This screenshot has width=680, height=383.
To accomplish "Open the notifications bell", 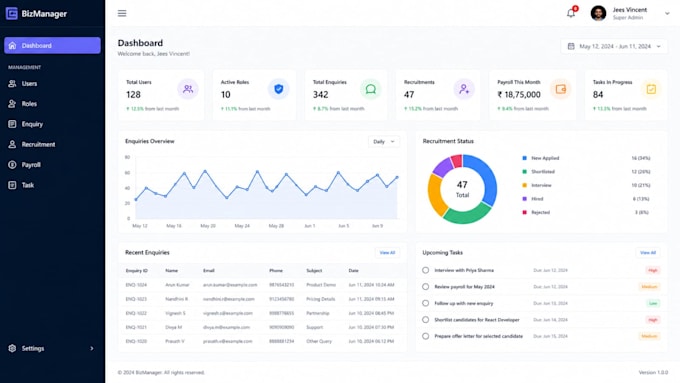I will (x=571, y=13).
